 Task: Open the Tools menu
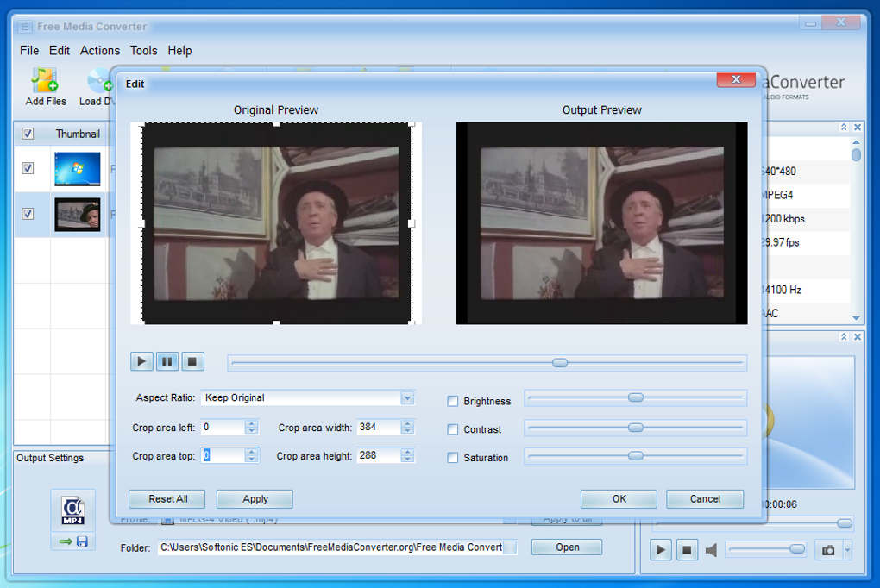point(144,51)
